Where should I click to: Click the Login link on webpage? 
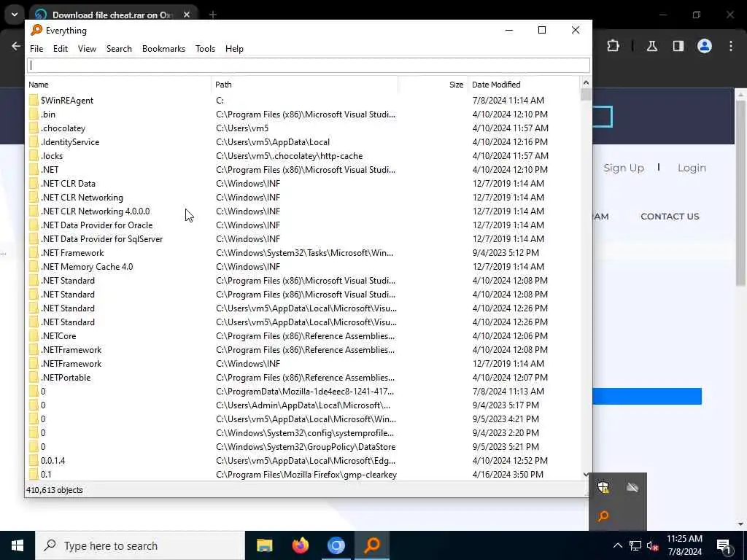[692, 168]
